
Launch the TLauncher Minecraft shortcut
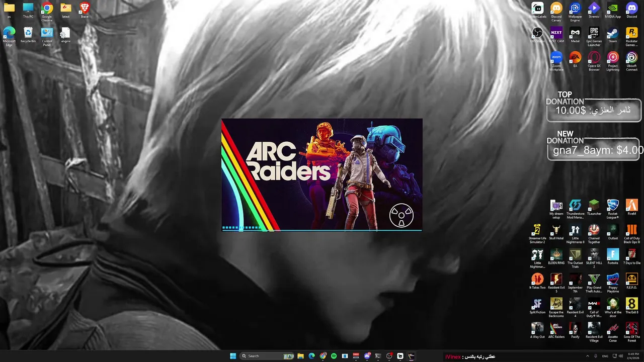click(x=594, y=207)
